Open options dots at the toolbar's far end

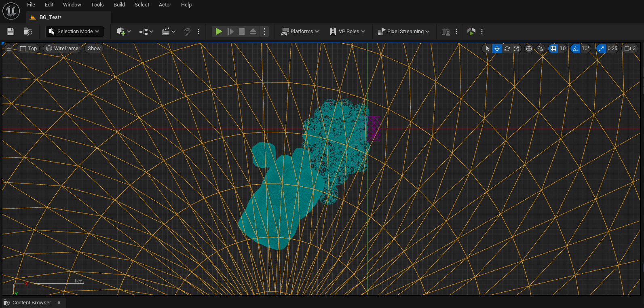[x=482, y=32]
